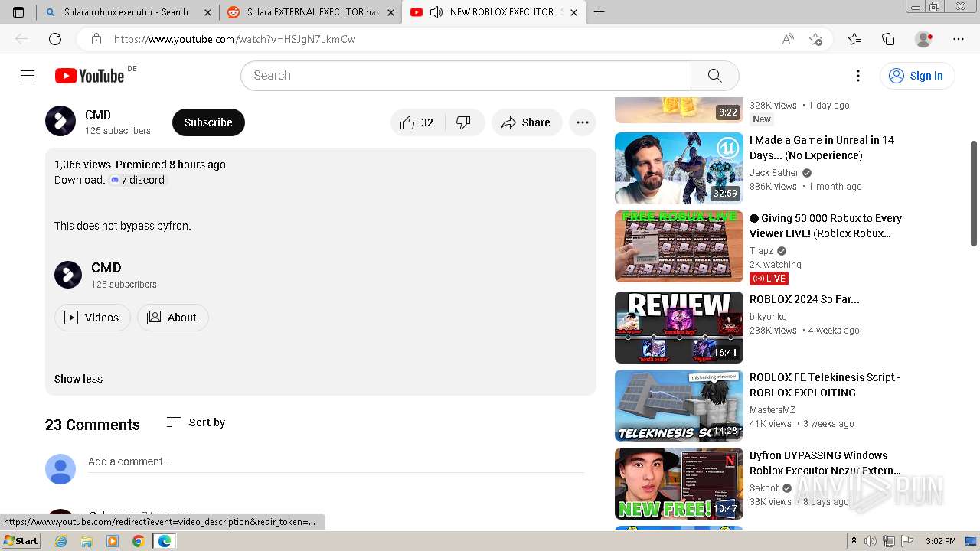This screenshot has height=551, width=980.
Task: Click the page vertical scrollbar
Action: coord(974,193)
